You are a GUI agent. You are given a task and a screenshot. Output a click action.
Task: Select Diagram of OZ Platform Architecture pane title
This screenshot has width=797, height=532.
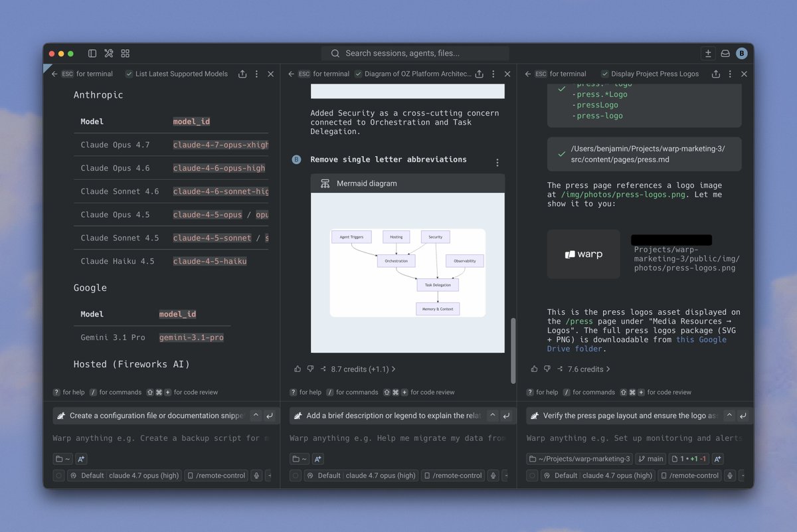click(x=418, y=74)
